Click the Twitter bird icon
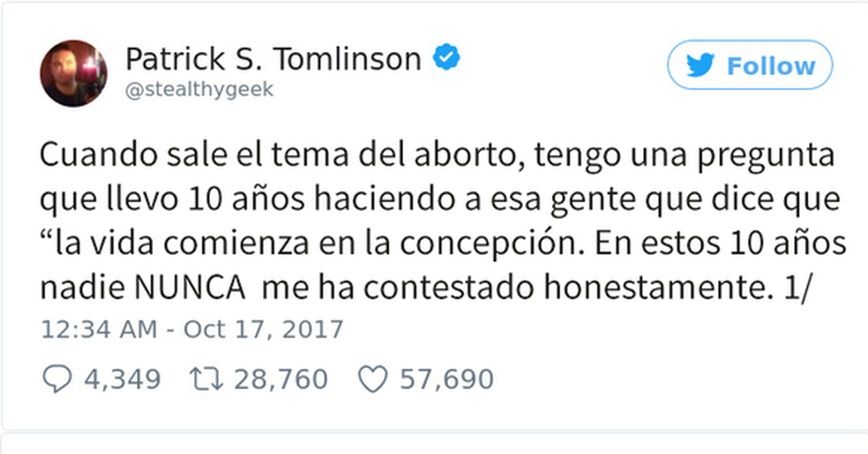 click(x=700, y=65)
